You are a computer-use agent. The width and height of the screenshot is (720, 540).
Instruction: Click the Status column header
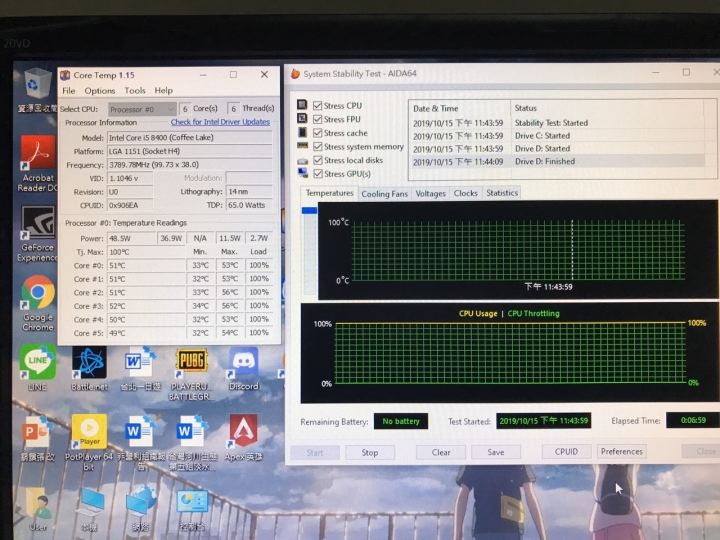[x=607, y=108]
